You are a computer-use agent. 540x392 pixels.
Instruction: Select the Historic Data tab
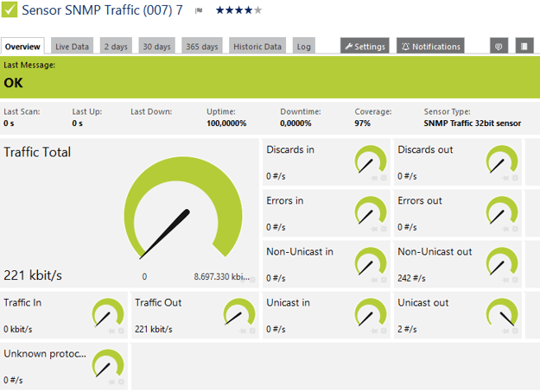point(257,46)
